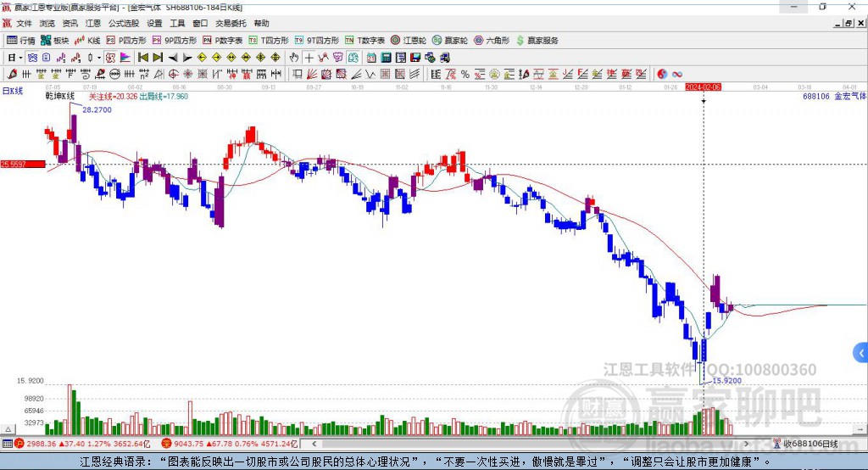Open the 文件 menu

click(x=24, y=23)
